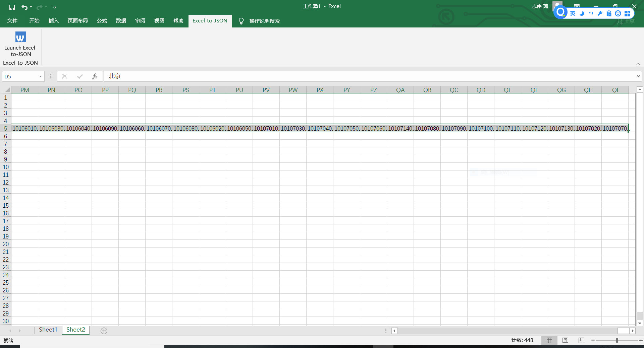
Task: Open the 帮助 ribbon tab
Action: 178,21
